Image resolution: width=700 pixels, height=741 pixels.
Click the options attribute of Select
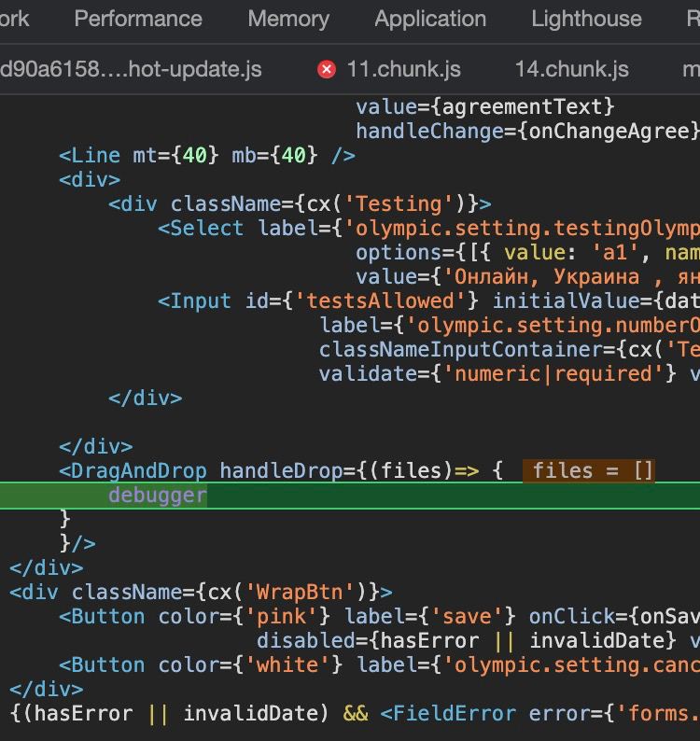point(399,252)
